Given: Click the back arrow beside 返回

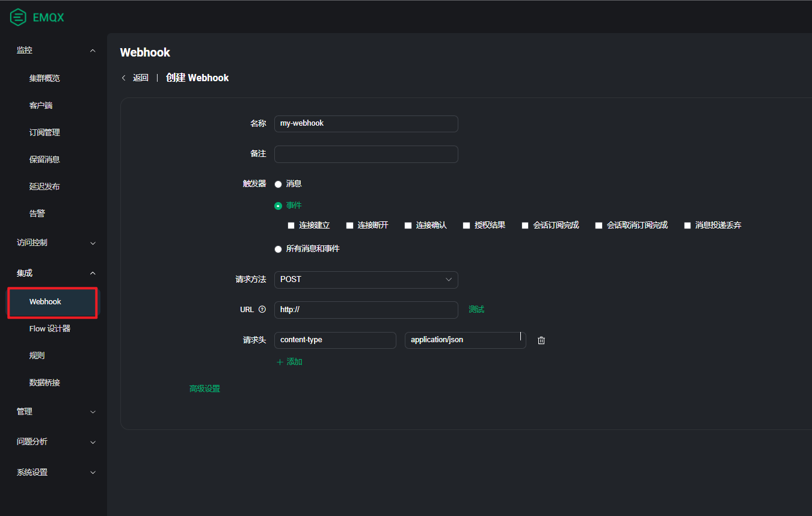Looking at the screenshot, I should (124, 78).
